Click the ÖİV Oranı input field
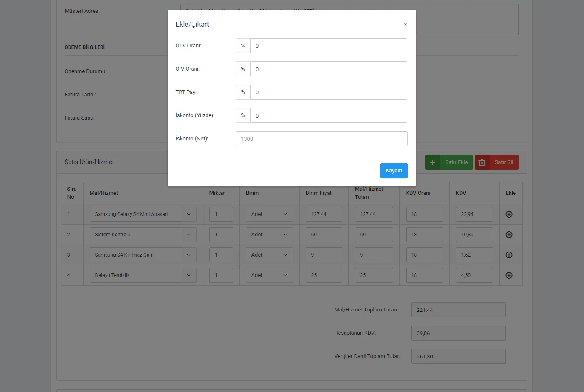 [328, 69]
